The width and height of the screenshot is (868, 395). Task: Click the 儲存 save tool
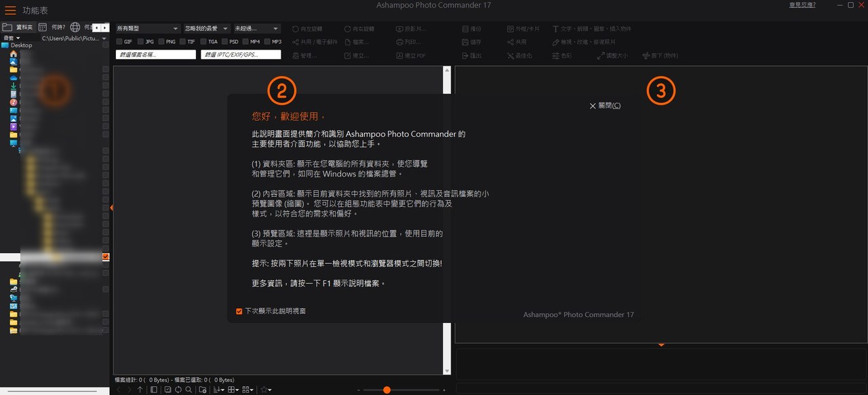[471, 42]
